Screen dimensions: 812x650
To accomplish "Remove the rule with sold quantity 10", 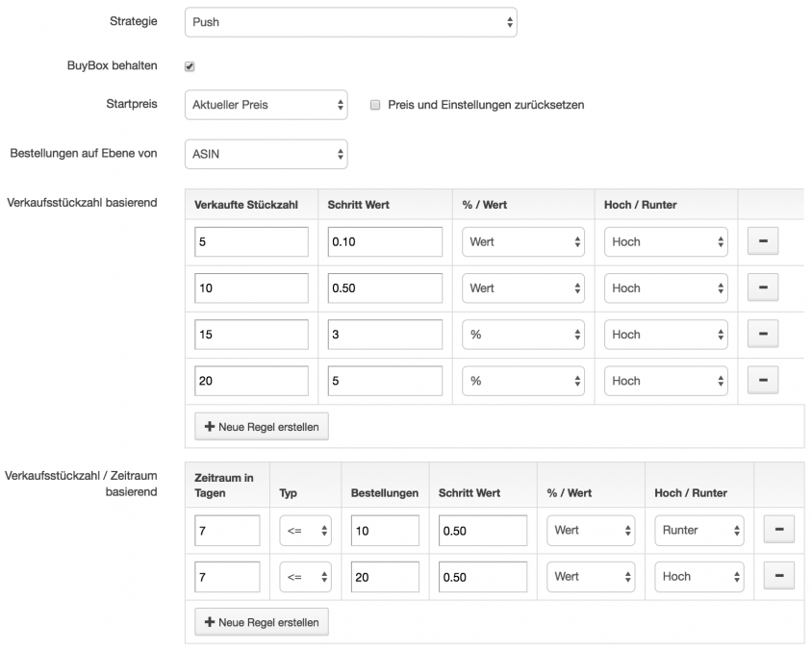I will click(762, 287).
